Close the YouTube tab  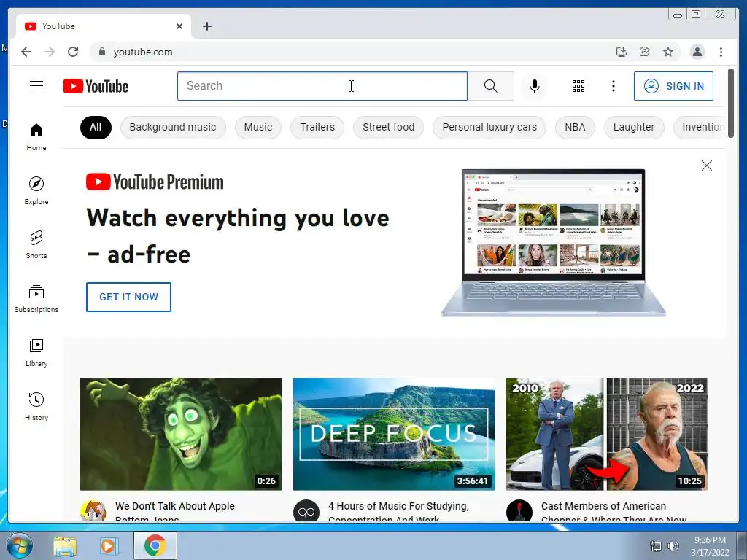pos(179,26)
